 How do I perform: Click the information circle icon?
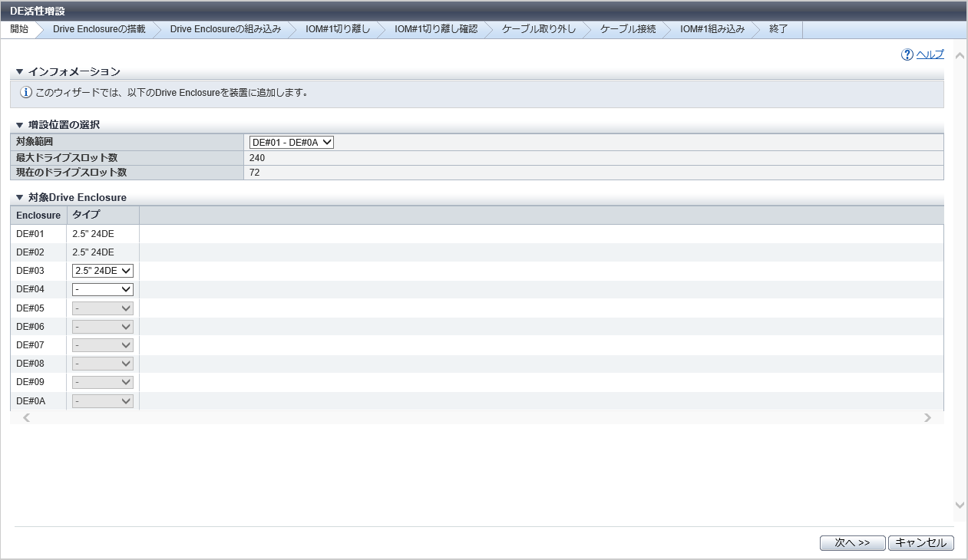26,93
